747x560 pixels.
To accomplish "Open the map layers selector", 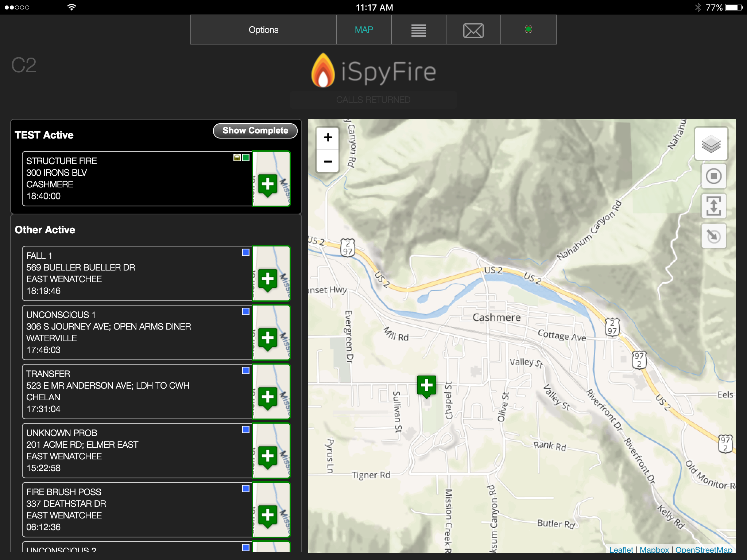I will 711,144.
